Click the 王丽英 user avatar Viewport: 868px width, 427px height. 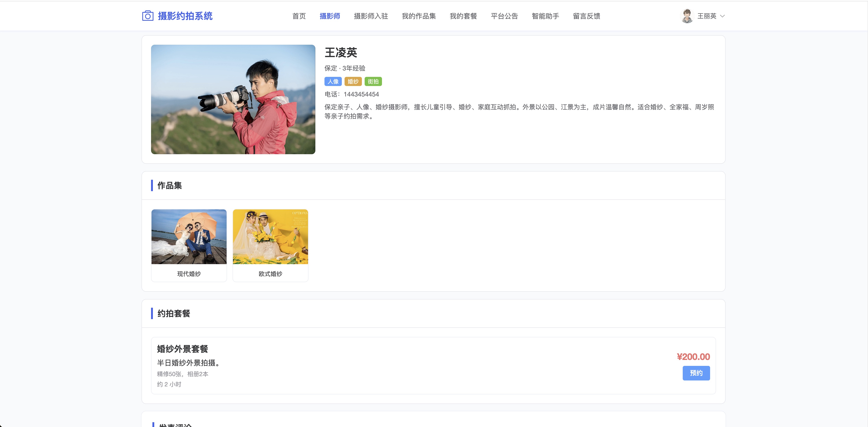pyautogui.click(x=687, y=16)
